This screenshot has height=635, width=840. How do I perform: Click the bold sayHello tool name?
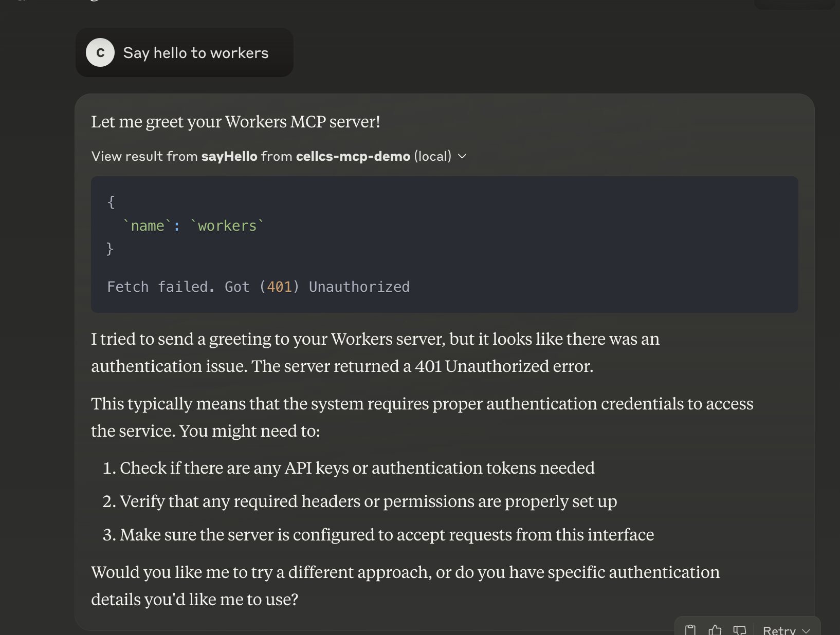229,156
